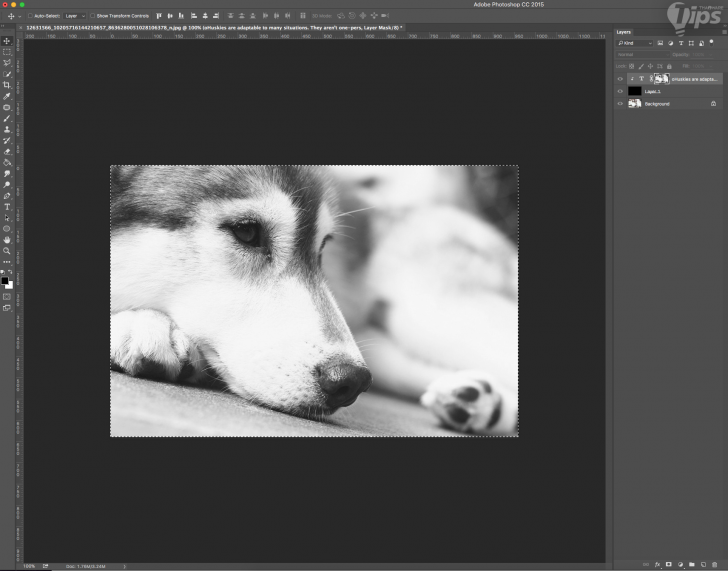Align bottom edges in options bar

[x=181, y=16]
